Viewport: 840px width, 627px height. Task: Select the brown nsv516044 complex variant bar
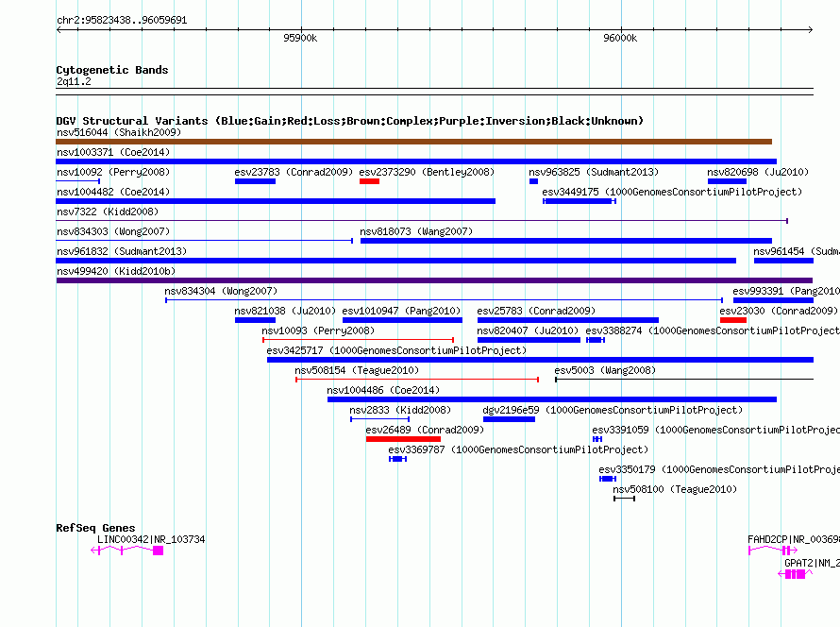pyautogui.click(x=413, y=142)
